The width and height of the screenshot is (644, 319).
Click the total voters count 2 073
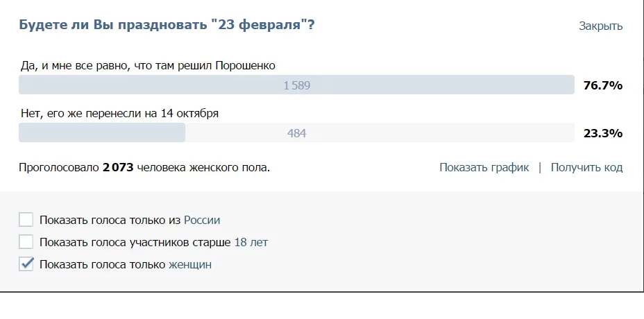coord(118,167)
